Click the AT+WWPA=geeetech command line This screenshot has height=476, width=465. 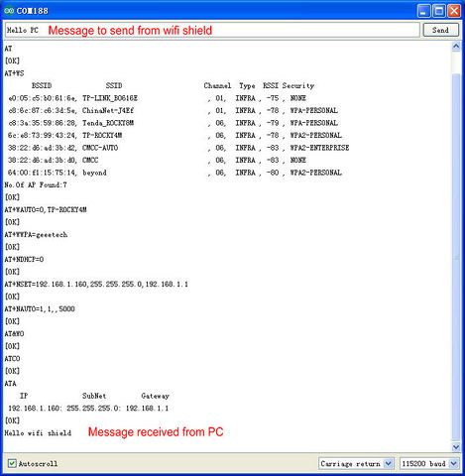(36, 235)
